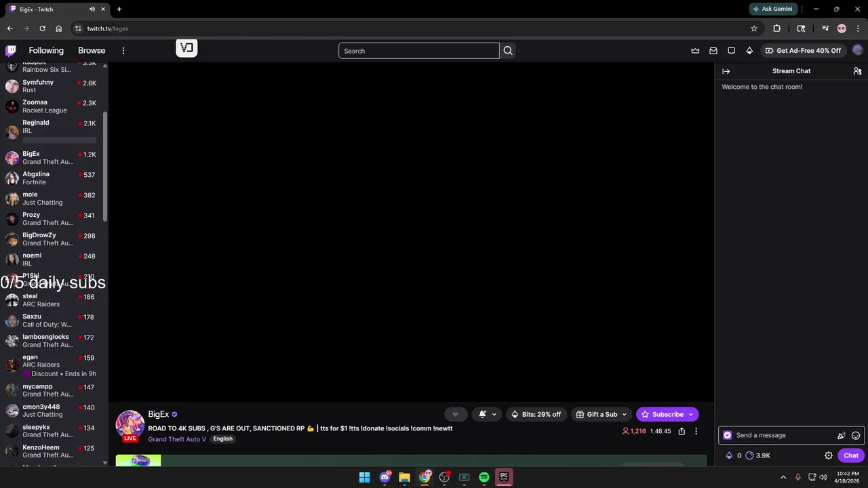Screen dimensions: 868x488
Task: Click the Get Bits diamond icon in top bar
Action: click(x=749, y=51)
